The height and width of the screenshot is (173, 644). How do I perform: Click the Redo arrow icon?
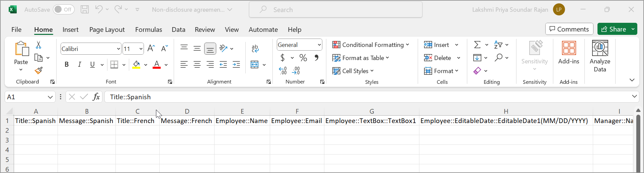point(118,9)
